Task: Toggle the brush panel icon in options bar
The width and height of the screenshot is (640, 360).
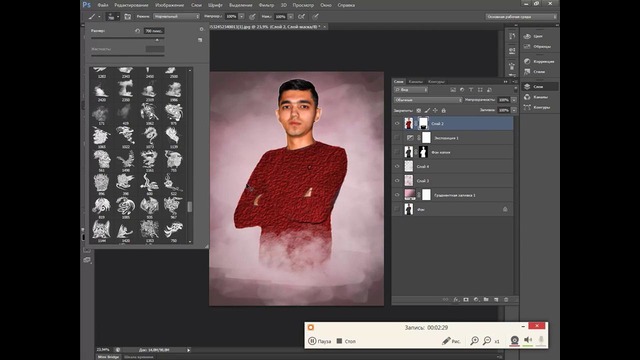Action: click(128, 17)
